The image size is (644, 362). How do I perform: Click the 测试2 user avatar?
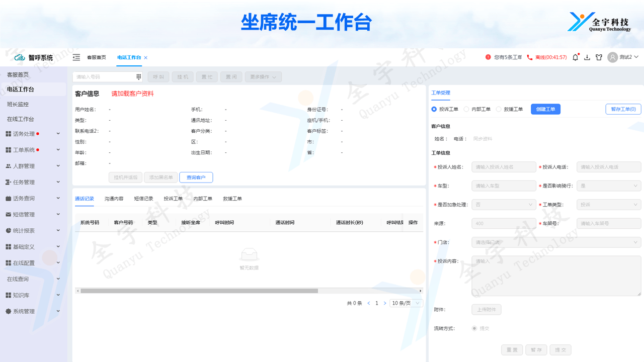612,57
